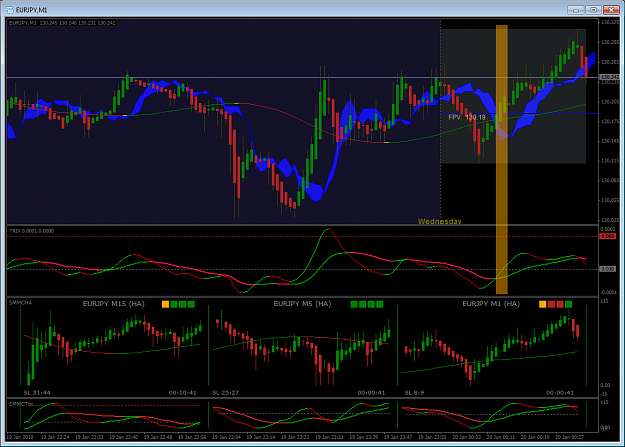Screen dimensions: 625x447
Task: Select the EURJPY M1 (HA) panel label
Action: 491,304
